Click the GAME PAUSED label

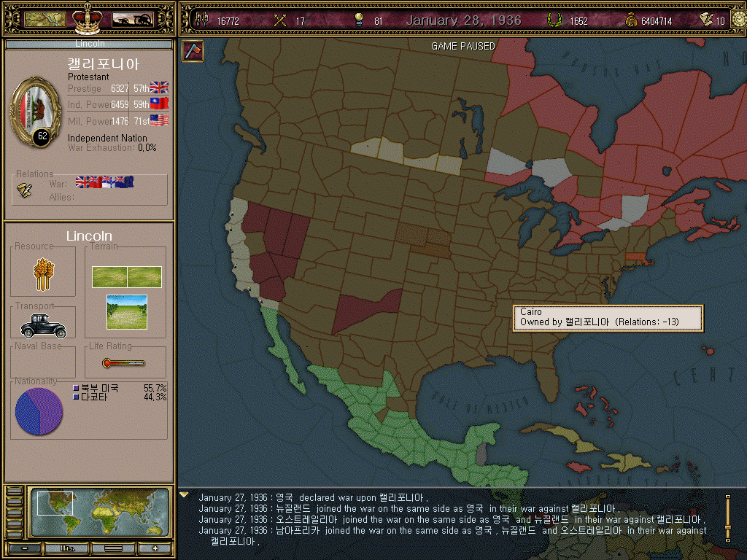pyautogui.click(x=463, y=46)
